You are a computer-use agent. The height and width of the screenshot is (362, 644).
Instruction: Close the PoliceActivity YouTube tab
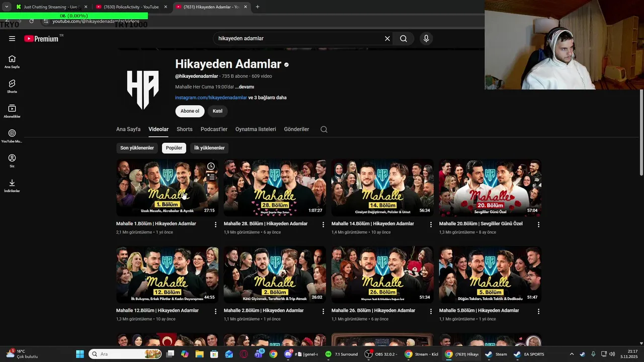point(166,7)
